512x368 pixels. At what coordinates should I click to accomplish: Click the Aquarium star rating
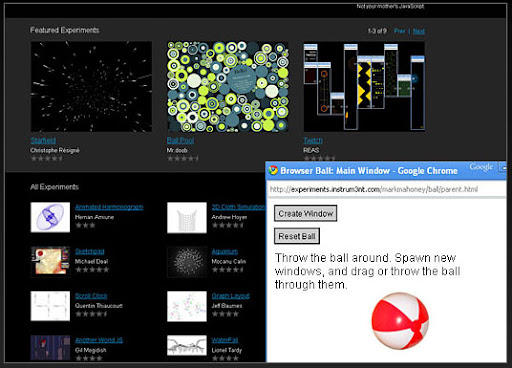228,270
